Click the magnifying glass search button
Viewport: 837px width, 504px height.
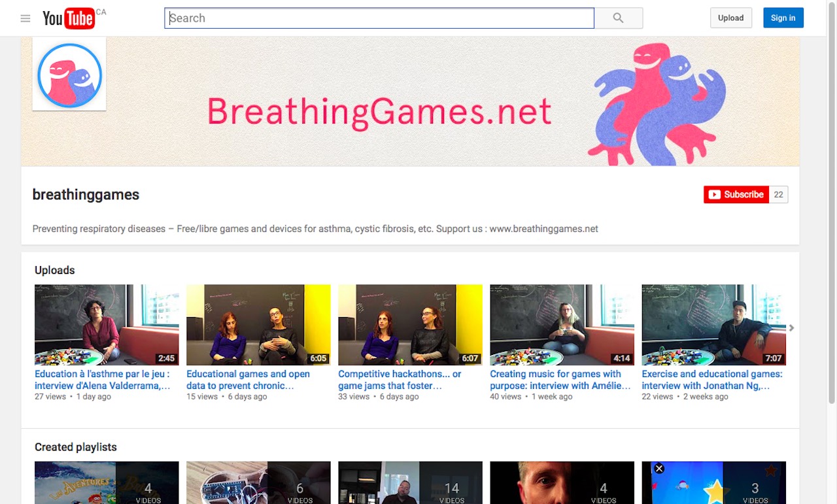[x=618, y=18]
